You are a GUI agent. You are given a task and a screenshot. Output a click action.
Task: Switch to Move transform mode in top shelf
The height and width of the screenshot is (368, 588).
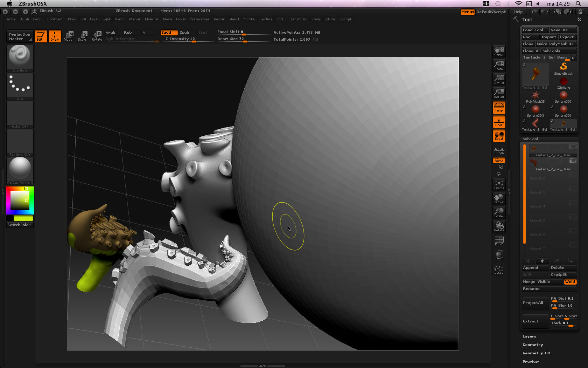pyautogui.click(x=68, y=36)
